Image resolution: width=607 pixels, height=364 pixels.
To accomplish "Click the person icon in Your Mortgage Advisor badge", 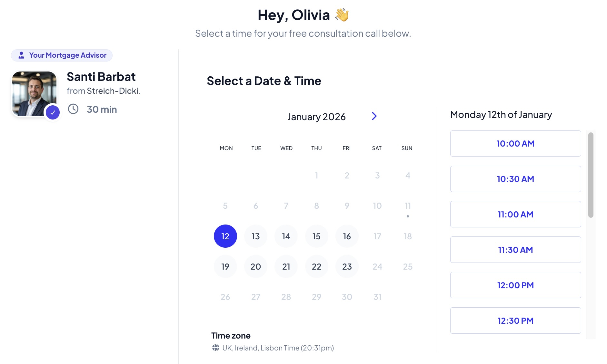I will pyautogui.click(x=21, y=55).
